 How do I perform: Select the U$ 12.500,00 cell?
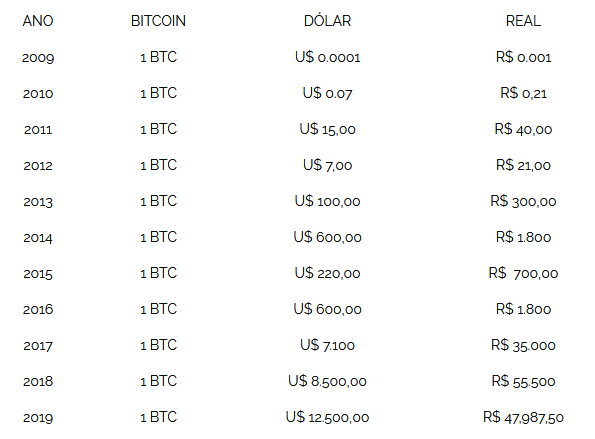327,417
